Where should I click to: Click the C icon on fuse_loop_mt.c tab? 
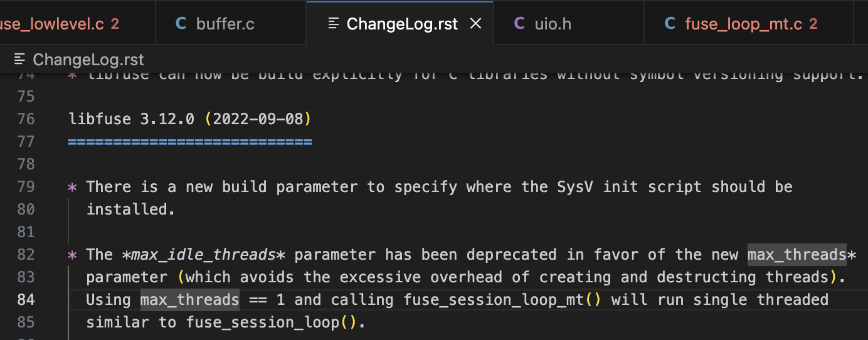point(670,24)
